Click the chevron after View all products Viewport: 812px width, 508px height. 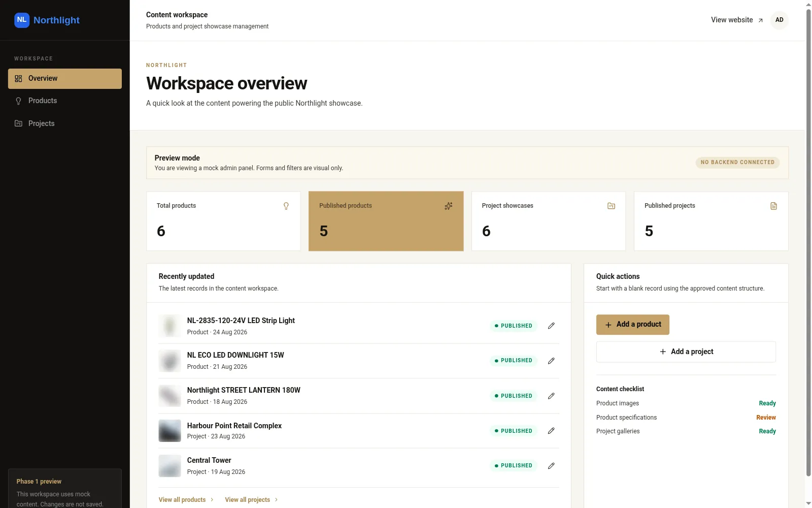pyautogui.click(x=212, y=500)
